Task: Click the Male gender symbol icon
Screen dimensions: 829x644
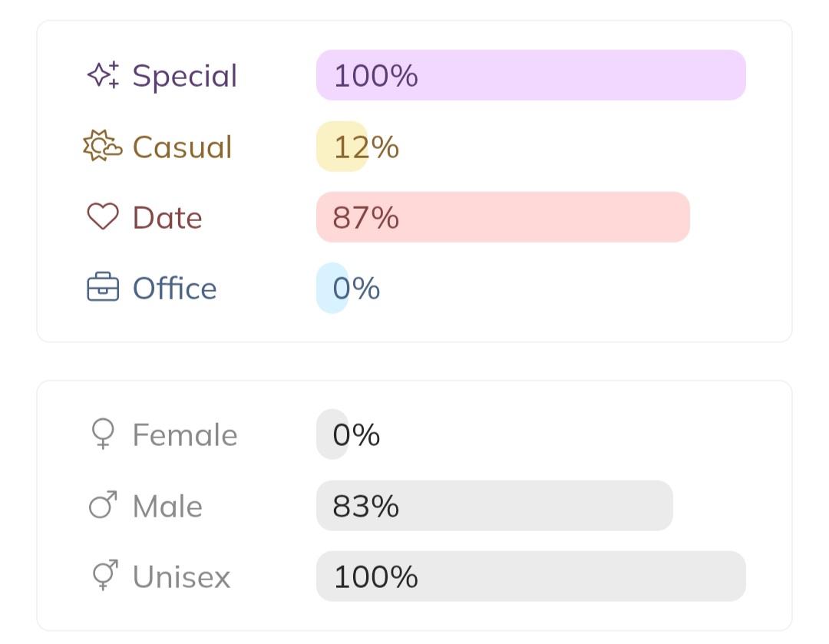Action: point(103,506)
